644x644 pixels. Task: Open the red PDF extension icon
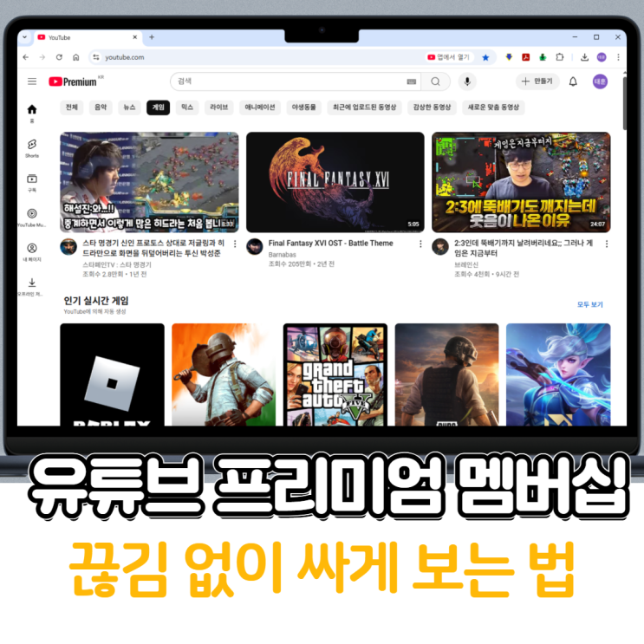click(x=526, y=57)
